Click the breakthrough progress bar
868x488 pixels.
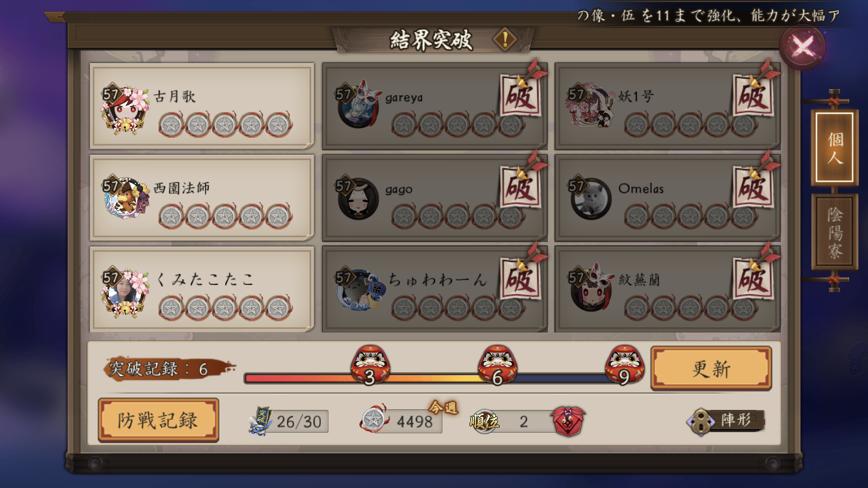[433, 378]
